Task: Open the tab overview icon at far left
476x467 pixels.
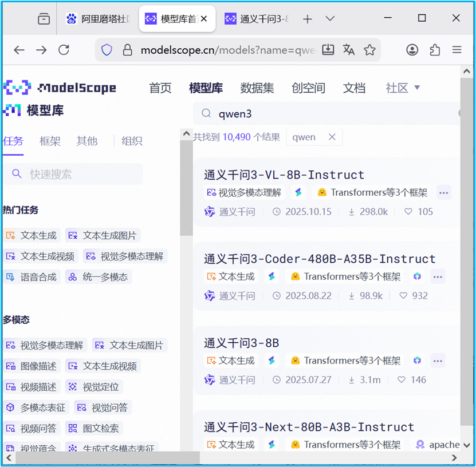Action: click(44, 19)
